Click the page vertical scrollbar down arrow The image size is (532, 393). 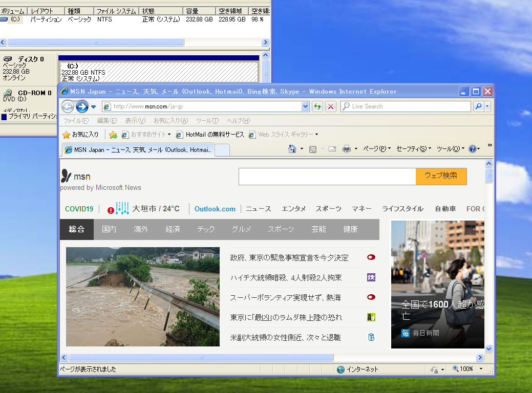pyautogui.click(x=488, y=348)
